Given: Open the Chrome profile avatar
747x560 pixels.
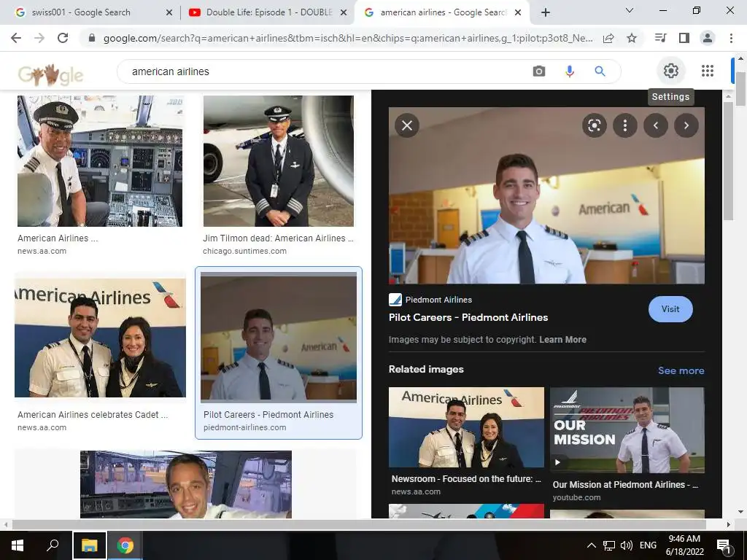Looking at the screenshot, I should [x=708, y=38].
